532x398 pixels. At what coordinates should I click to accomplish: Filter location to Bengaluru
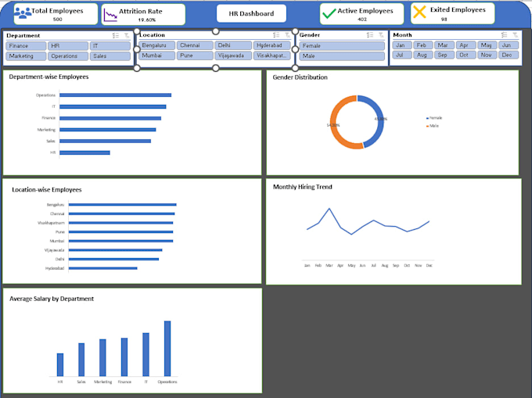tap(156, 45)
